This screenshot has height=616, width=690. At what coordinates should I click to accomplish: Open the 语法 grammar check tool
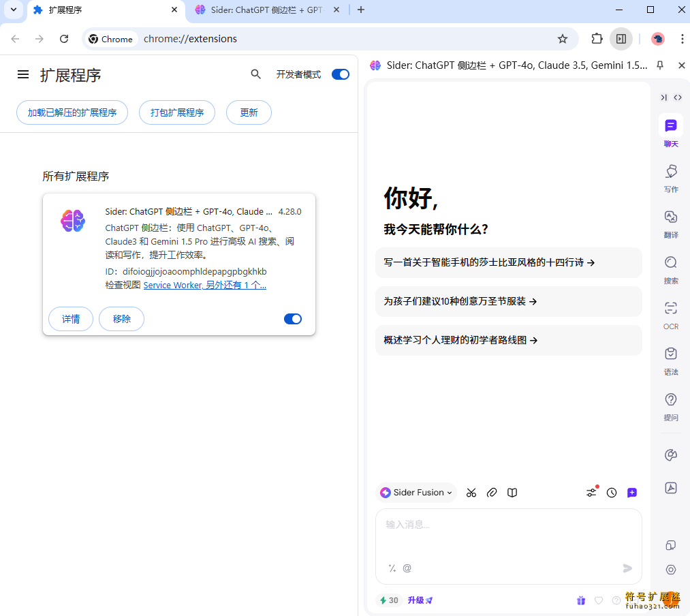(x=671, y=360)
